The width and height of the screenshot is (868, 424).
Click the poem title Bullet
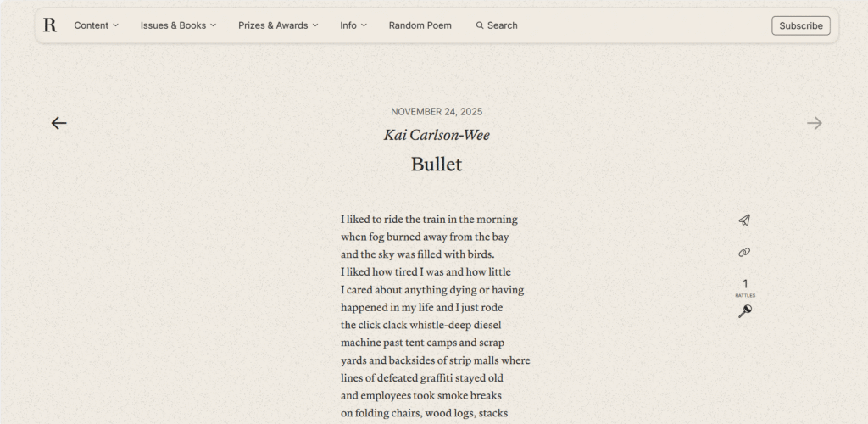pos(437,165)
